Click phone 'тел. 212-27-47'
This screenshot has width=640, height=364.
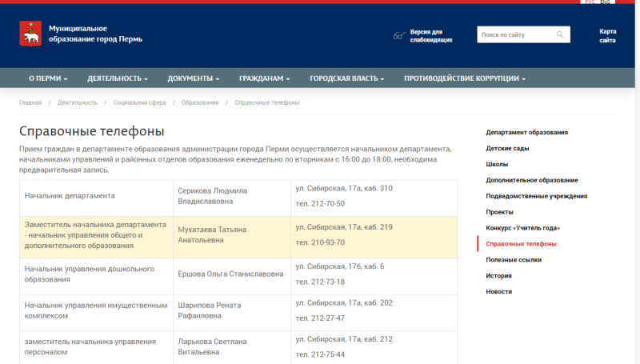coord(321,318)
